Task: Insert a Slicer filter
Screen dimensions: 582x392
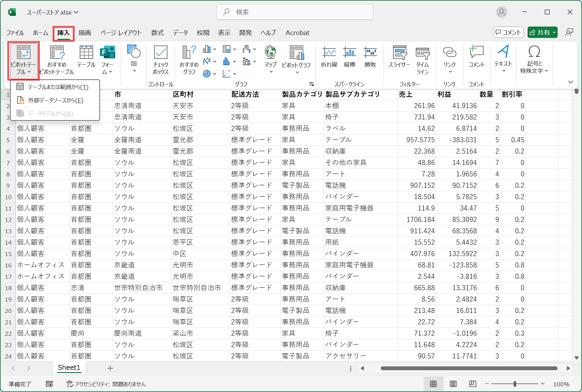Action: (x=399, y=57)
